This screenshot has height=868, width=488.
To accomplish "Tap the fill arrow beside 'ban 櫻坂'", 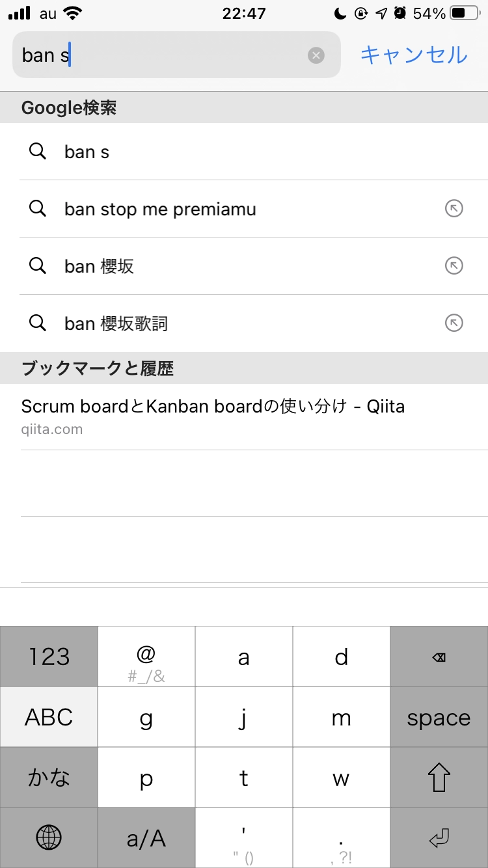I will [454, 266].
